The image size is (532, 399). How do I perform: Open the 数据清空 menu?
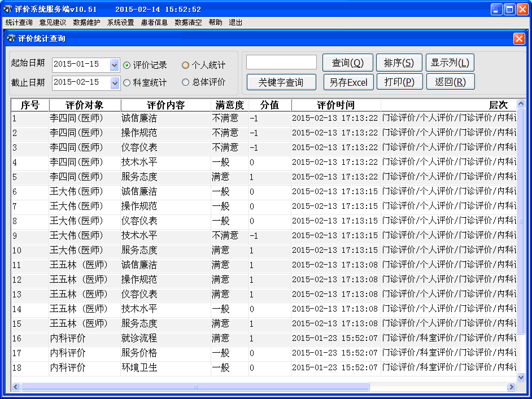pyautogui.click(x=188, y=23)
